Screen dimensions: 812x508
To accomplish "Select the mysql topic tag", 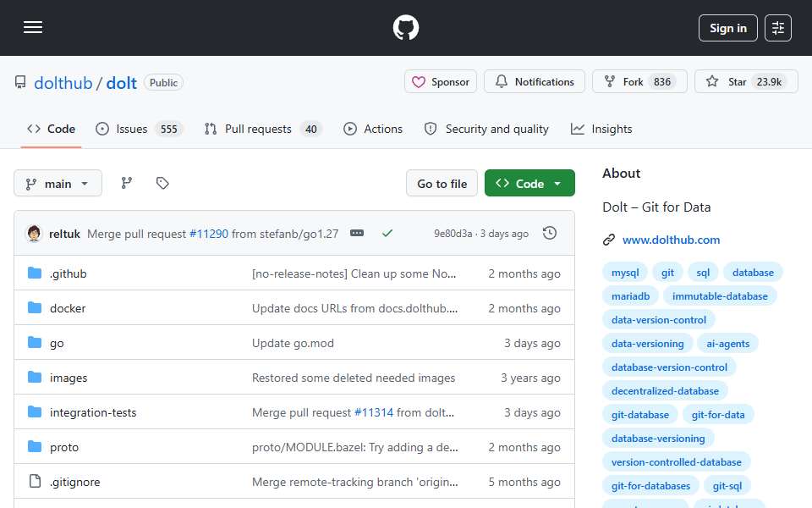I will (625, 273).
